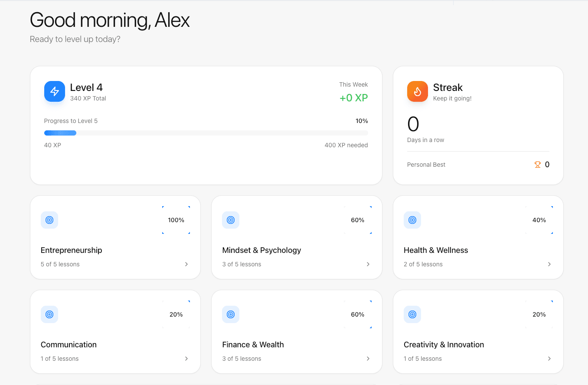Click the 20% ring on Communication
588x385 pixels.
point(176,314)
